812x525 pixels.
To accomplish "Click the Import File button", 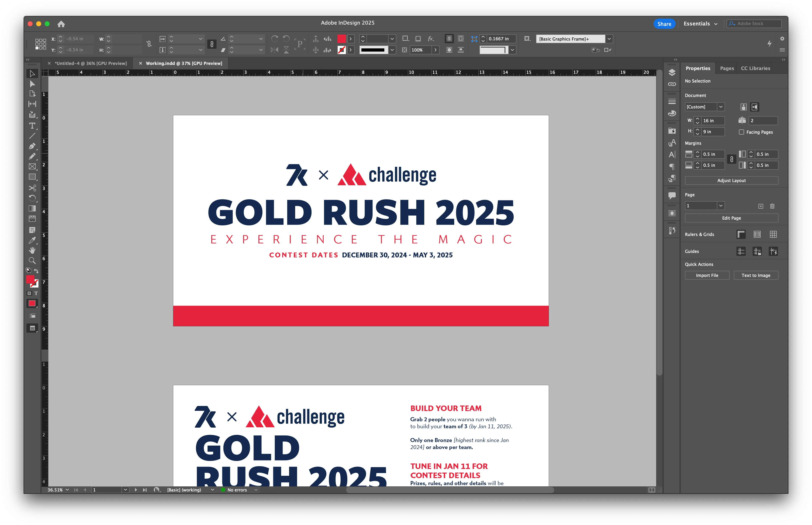I will [707, 275].
